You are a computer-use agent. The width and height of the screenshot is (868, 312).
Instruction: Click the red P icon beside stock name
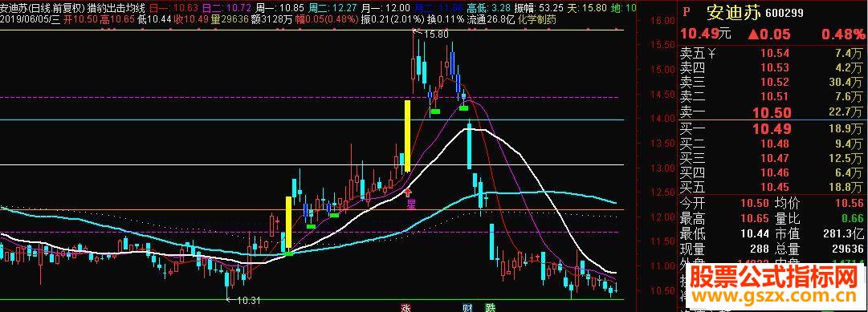(687, 12)
